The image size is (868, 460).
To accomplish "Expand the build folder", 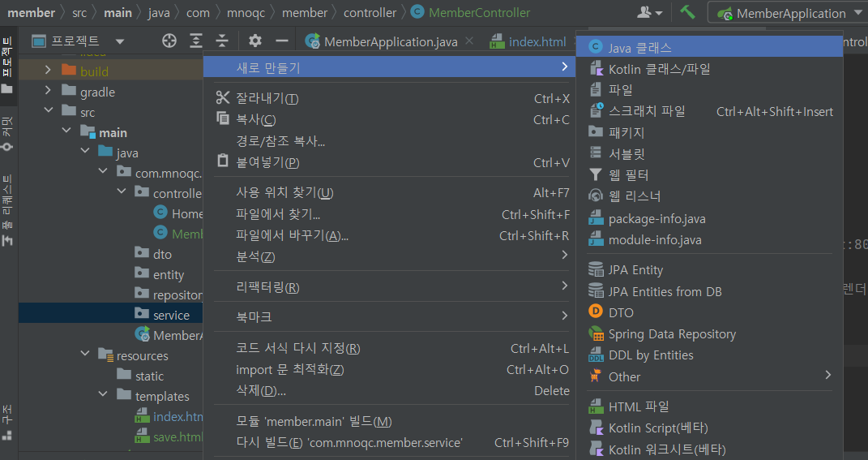I will tap(48, 70).
